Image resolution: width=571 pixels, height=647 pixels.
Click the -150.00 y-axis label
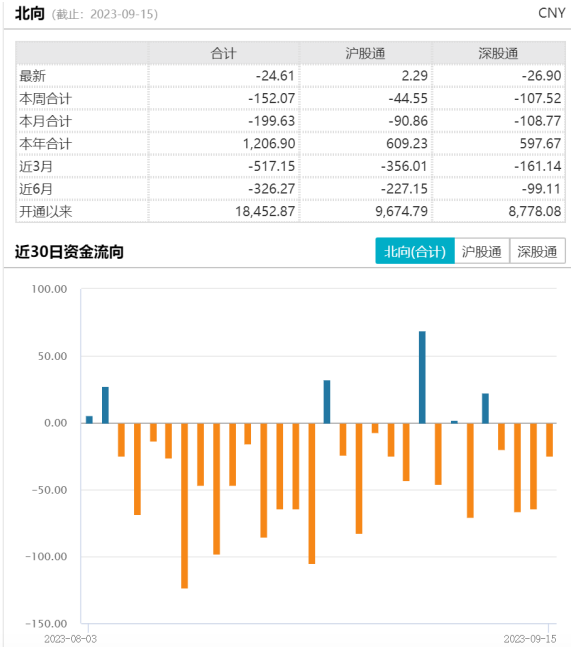point(46,624)
